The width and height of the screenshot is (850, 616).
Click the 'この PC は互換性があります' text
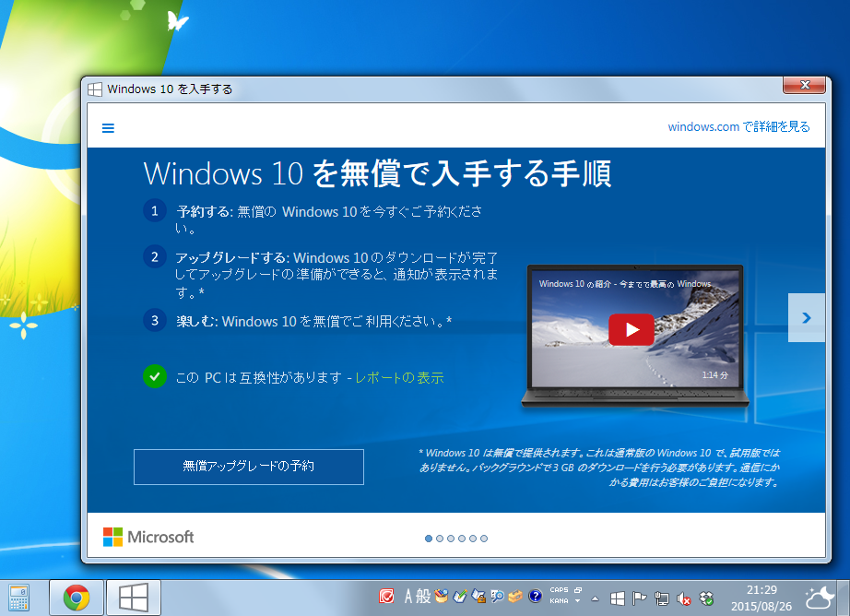[259, 377]
